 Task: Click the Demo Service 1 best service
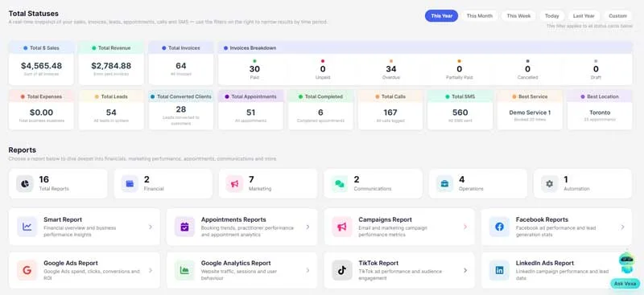pyautogui.click(x=530, y=113)
